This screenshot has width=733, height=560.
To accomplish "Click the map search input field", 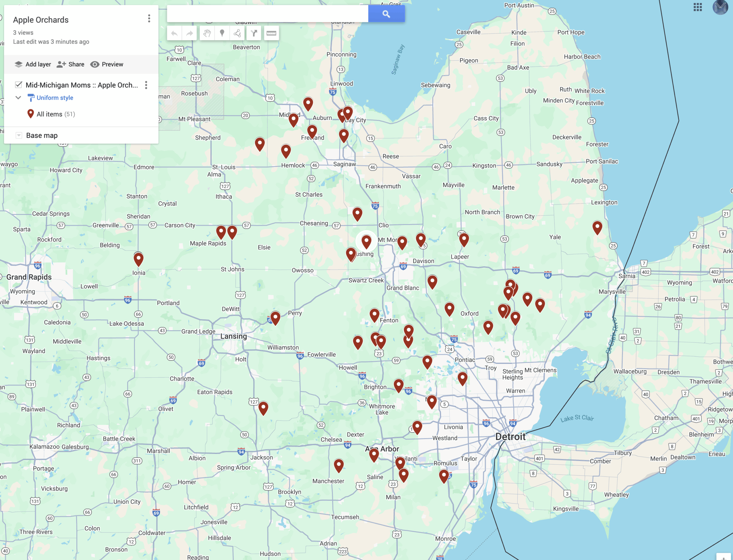I will pos(267,14).
